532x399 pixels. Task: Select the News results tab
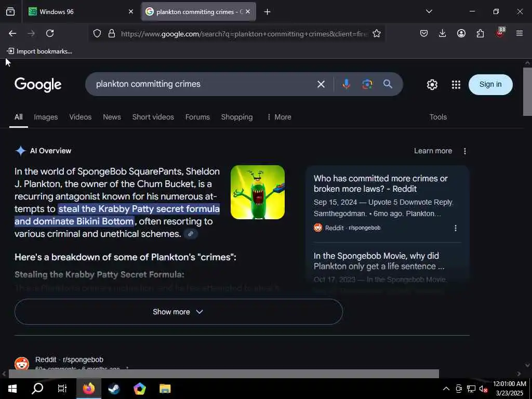[x=112, y=117]
